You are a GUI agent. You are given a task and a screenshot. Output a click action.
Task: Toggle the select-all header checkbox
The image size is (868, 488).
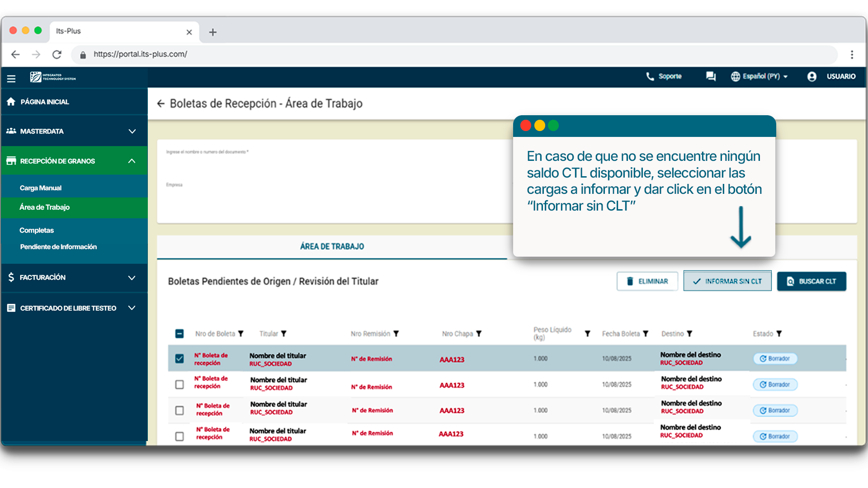pos(179,334)
